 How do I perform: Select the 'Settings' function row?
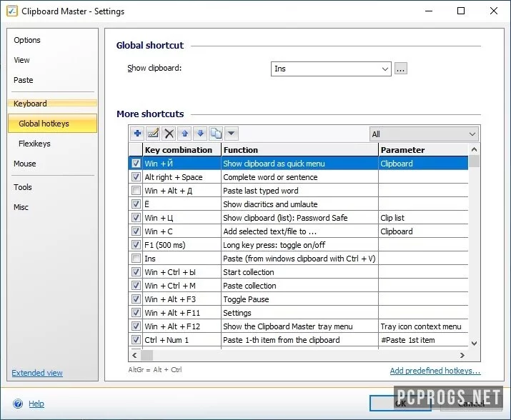coord(299,312)
